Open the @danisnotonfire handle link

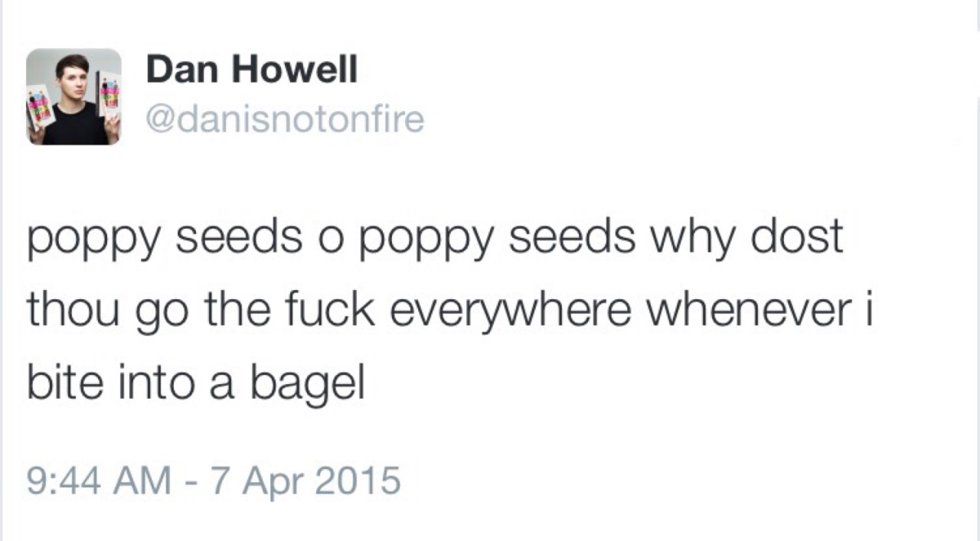pyautogui.click(x=284, y=119)
